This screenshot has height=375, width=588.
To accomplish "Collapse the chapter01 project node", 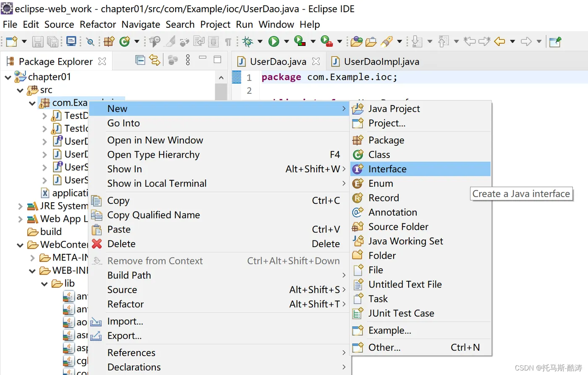I will [x=8, y=77].
